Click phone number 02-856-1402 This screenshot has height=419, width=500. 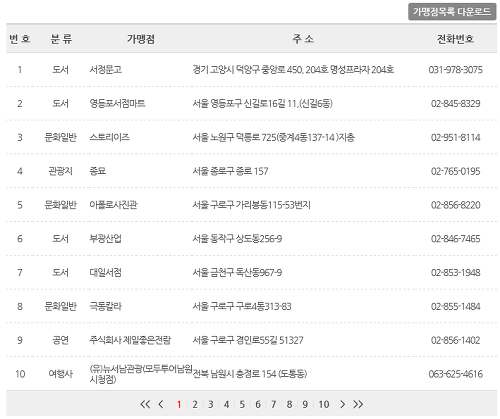pos(455,340)
